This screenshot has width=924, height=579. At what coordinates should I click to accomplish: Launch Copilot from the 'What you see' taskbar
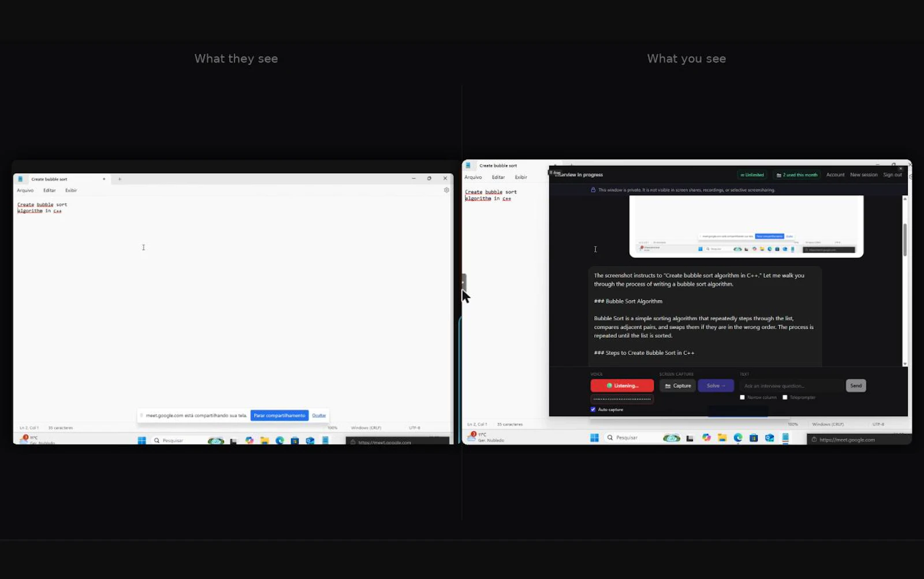(x=706, y=438)
